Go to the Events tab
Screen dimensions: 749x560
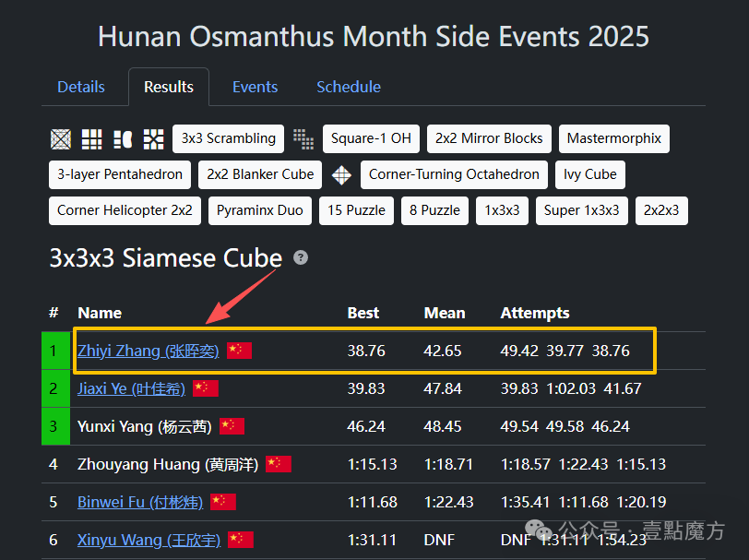coord(255,87)
